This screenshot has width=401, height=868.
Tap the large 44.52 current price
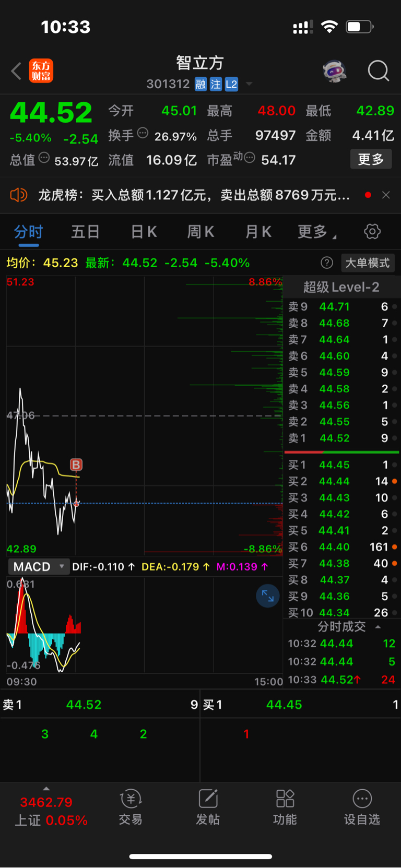point(51,113)
